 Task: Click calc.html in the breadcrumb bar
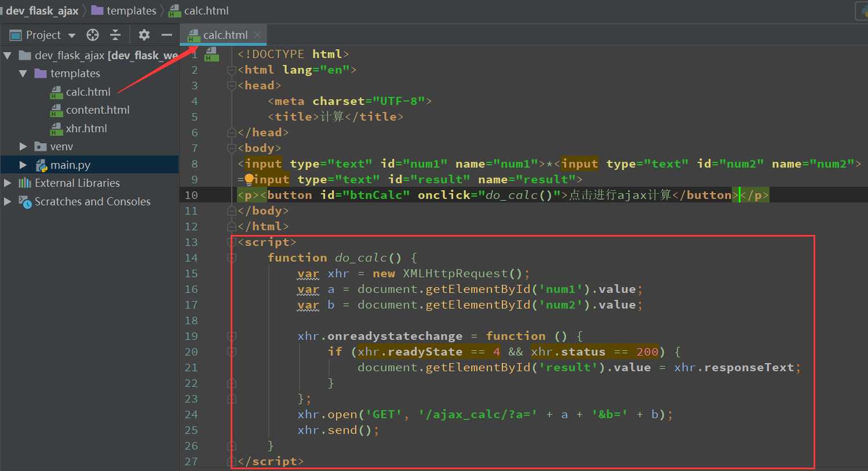click(x=206, y=10)
